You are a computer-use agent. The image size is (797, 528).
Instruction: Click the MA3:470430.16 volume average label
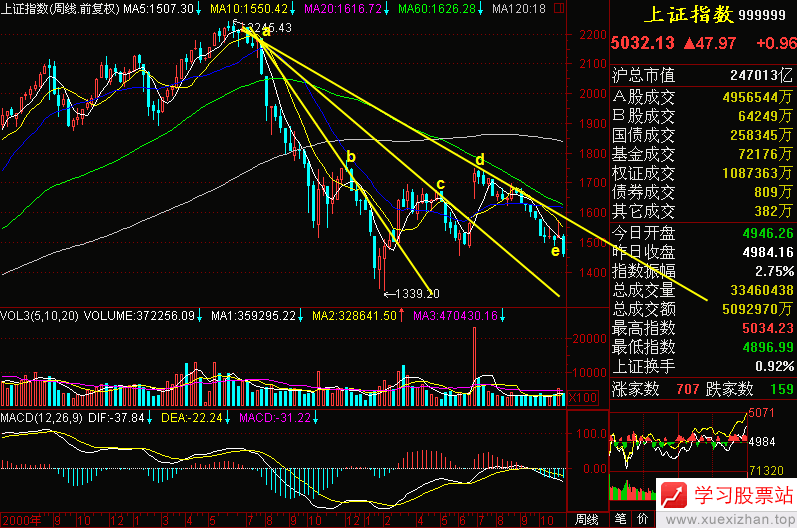click(x=455, y=316)
